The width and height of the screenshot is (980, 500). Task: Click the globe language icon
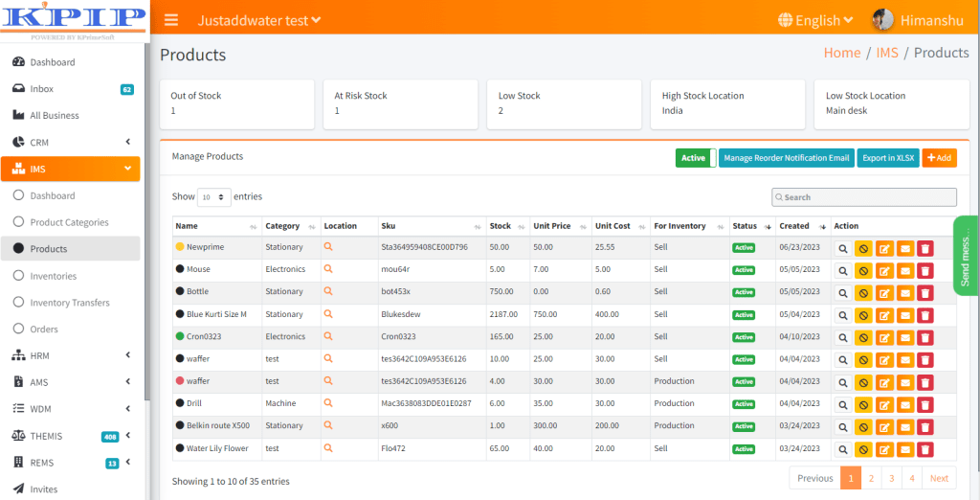tap(785, 20)
